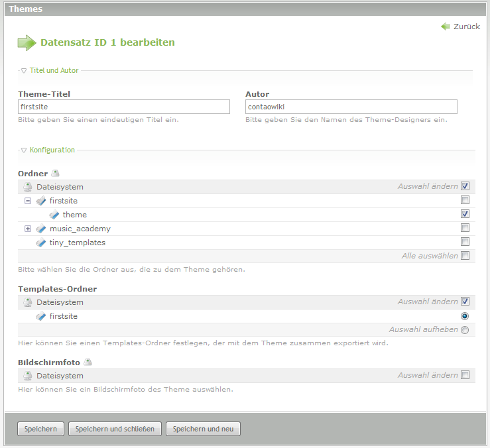Click Speichern und schließen button
This screenshot has height=448, width=490.
click(x=115, y=429)
